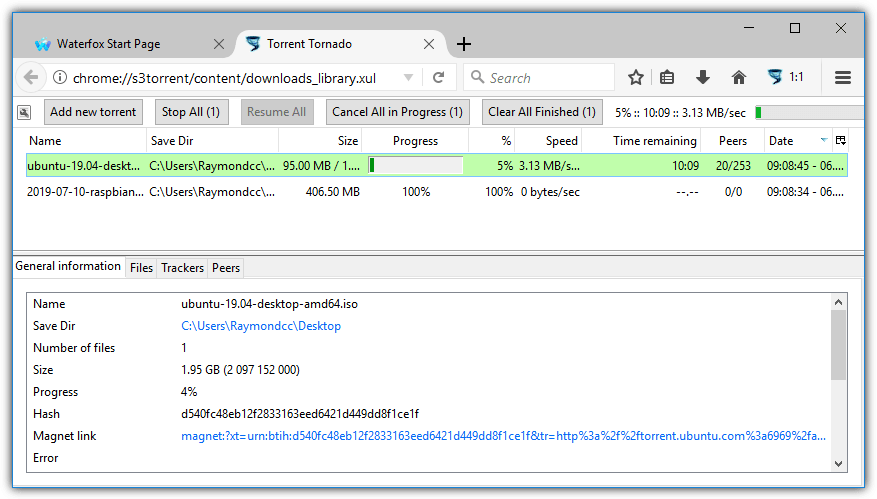This screenshot has width=877, height=499.
Task: Click the details scroll down arrow
Action: [838, 463]
